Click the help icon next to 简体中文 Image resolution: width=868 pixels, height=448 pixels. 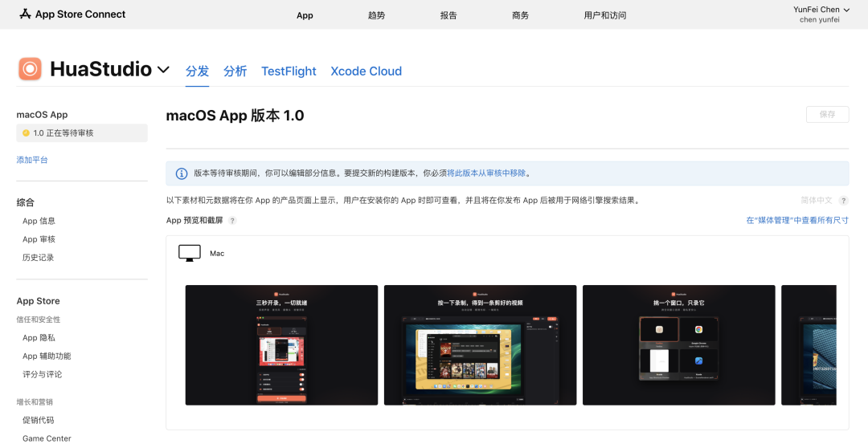(x=843, y=200)
